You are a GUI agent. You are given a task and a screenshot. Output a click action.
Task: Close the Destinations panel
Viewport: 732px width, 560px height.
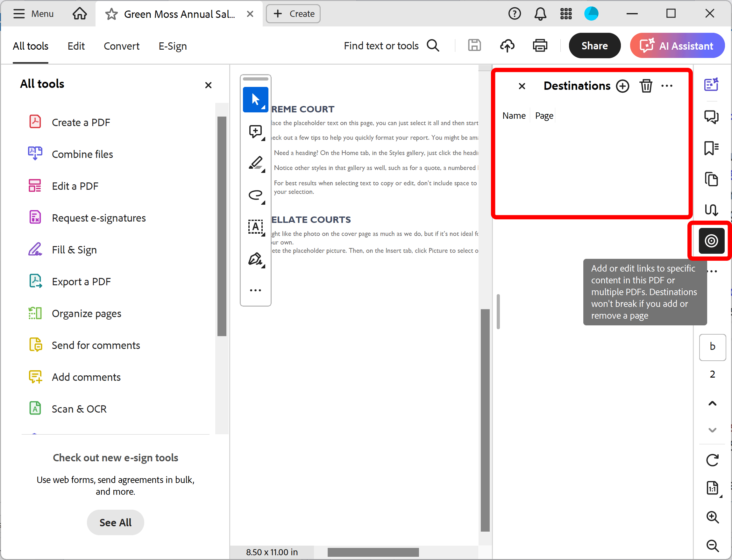[520, 87]
